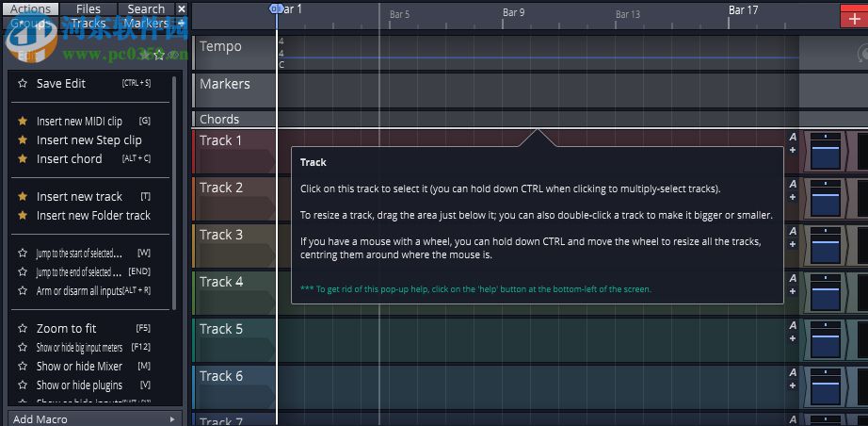Add Save Edit to favourites with its star
Viewport: 868px width, 426px height.
23,84
